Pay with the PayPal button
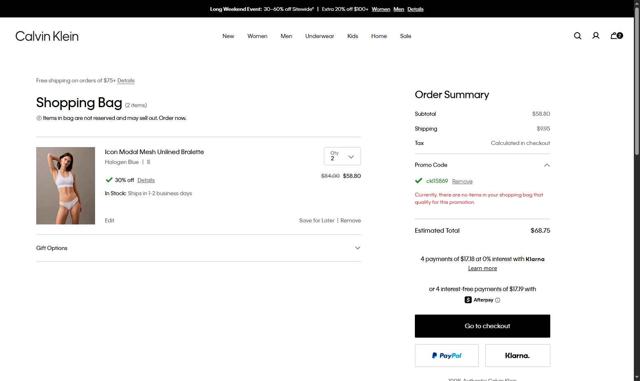Image resolution: width=640 pixels, height=381 pixels. (447, 355)
